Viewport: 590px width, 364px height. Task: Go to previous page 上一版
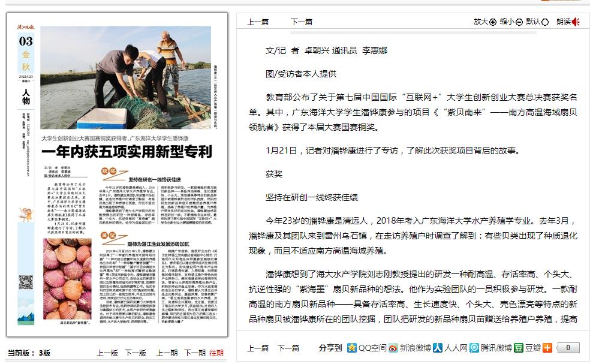click(107, 353)
